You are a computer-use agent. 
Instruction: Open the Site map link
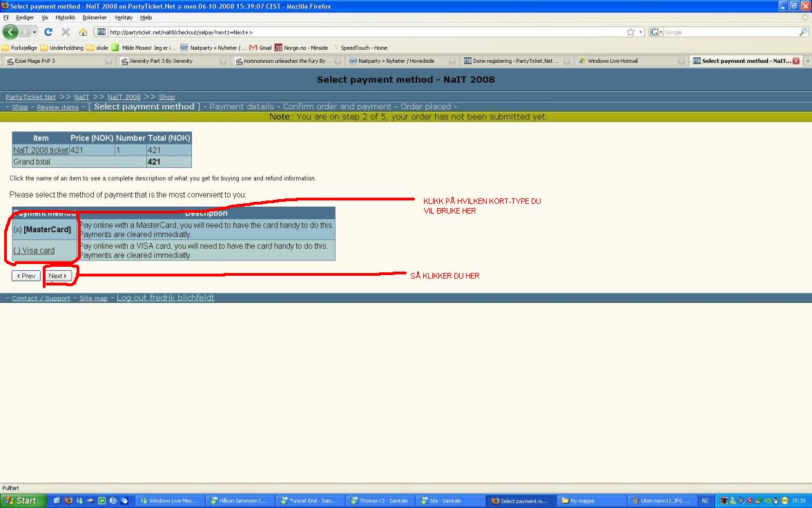pyautogui.click(x=94, y=298)
